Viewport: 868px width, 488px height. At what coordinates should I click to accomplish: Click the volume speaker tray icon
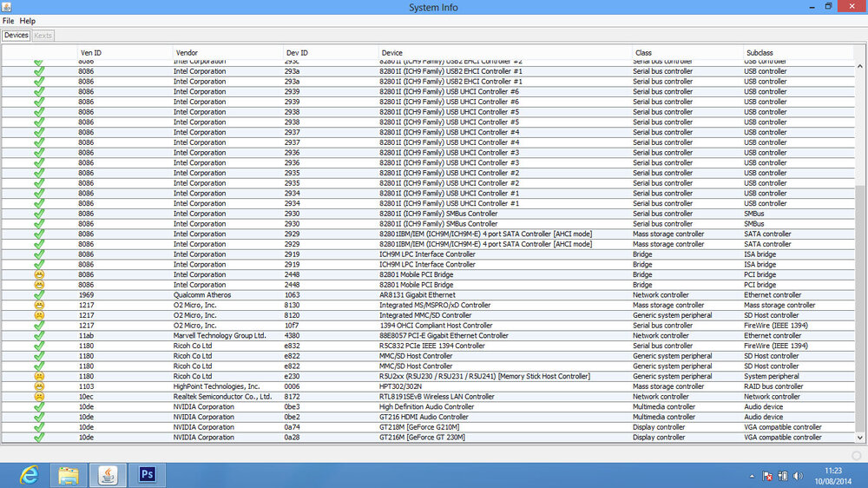798,476
